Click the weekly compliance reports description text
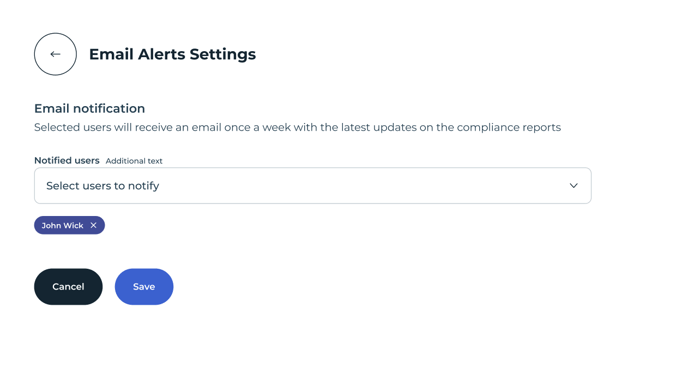The image size is (688, 370). point(297,127)
